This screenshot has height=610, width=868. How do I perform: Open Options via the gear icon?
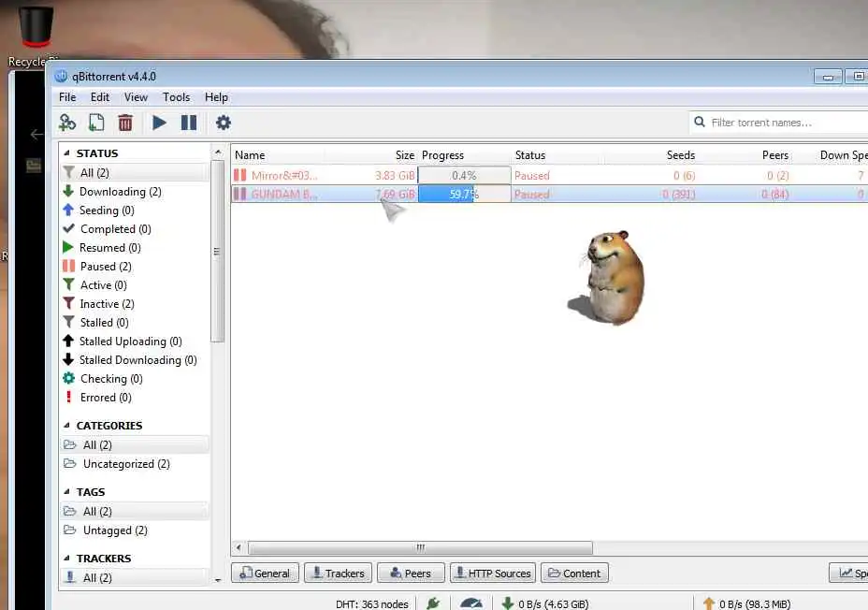click(x=224, y=123)
